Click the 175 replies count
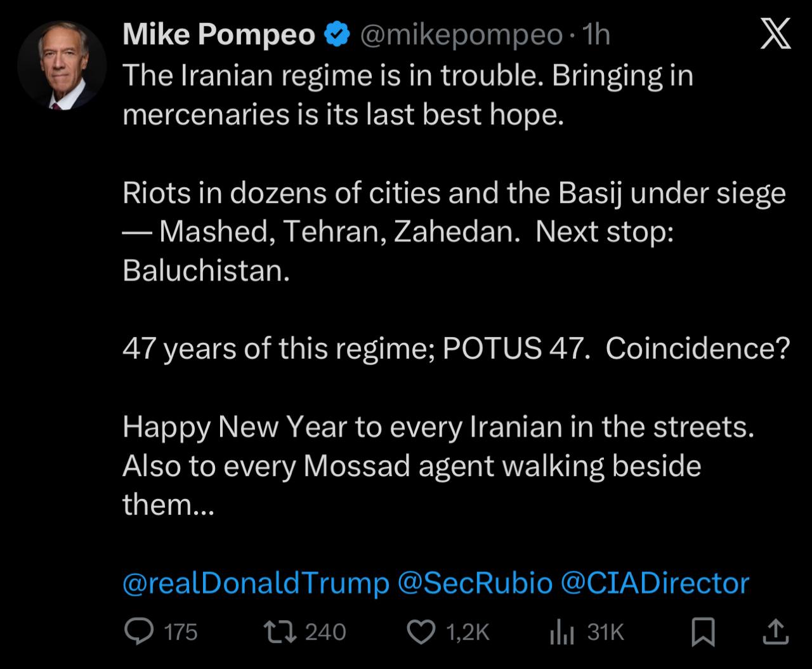The image size is (812, 669). [x=181, y=632]
